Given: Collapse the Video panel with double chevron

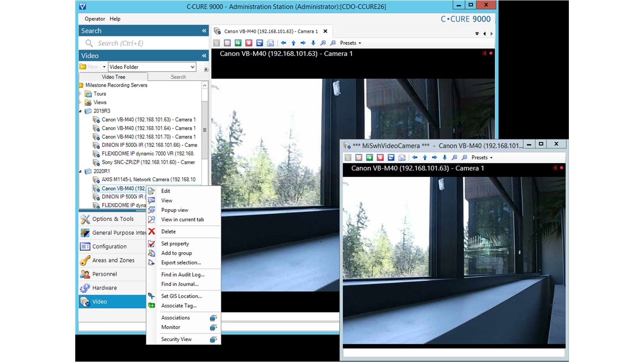Looking at the screenshot, I should coord(204,56).
